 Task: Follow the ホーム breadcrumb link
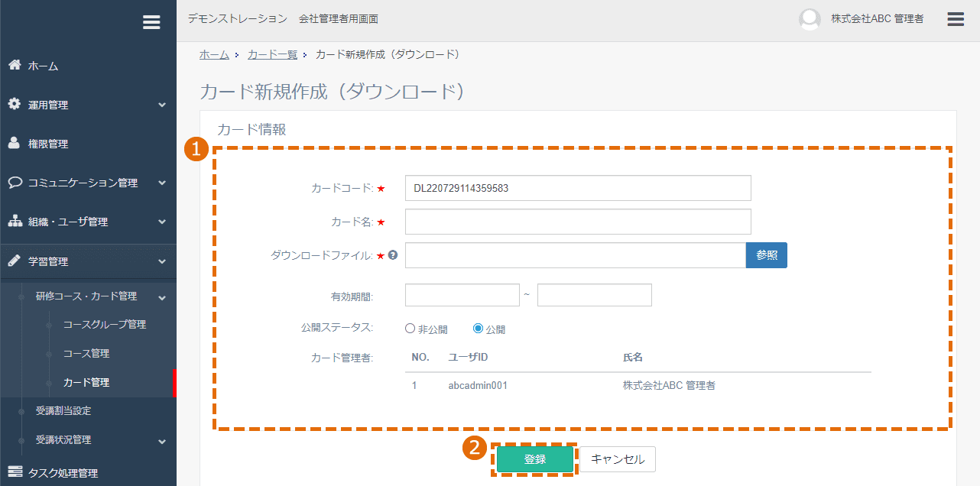pos(214,54)
